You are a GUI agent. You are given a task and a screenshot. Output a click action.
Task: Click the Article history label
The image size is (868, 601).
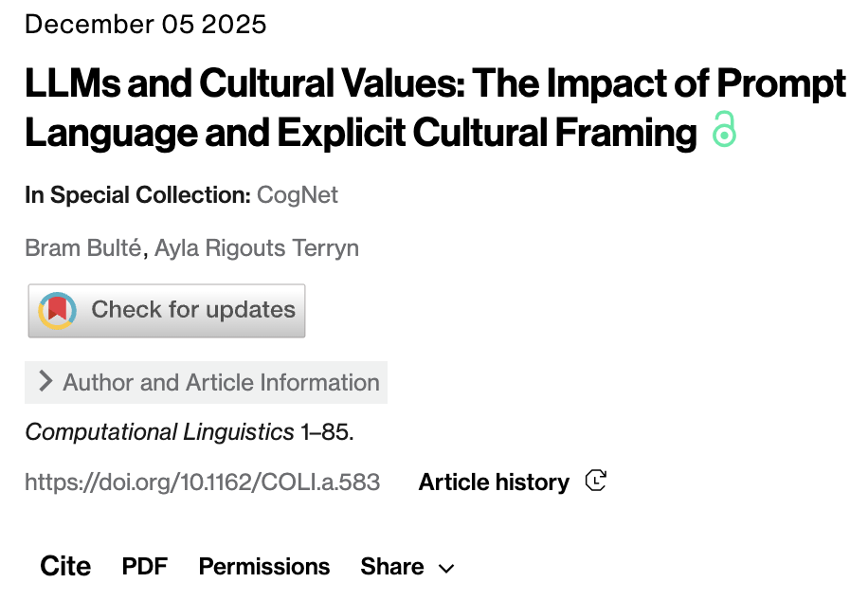click(494, 483)
